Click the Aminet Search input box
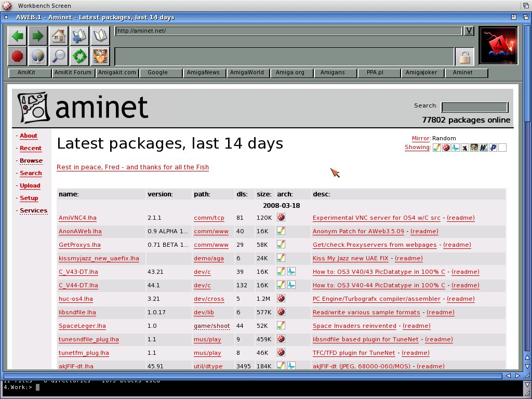This screenshot has height=399, width=532. [475, 107]
